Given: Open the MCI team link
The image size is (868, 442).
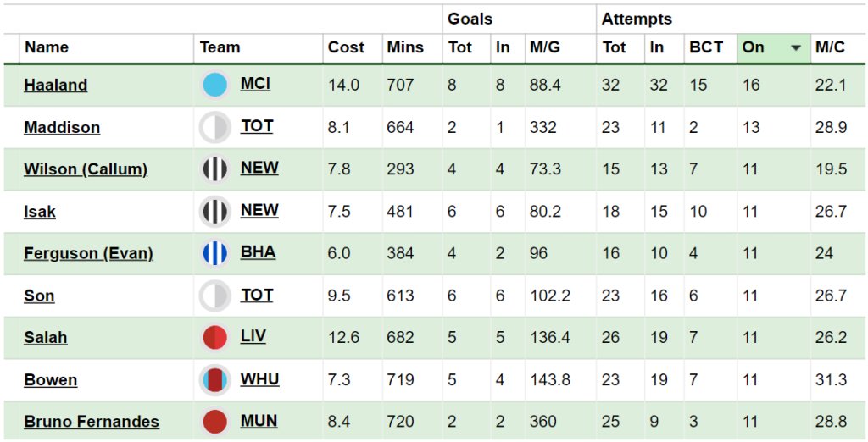Looking at the screenshot, I should click(x=255, y=84).
